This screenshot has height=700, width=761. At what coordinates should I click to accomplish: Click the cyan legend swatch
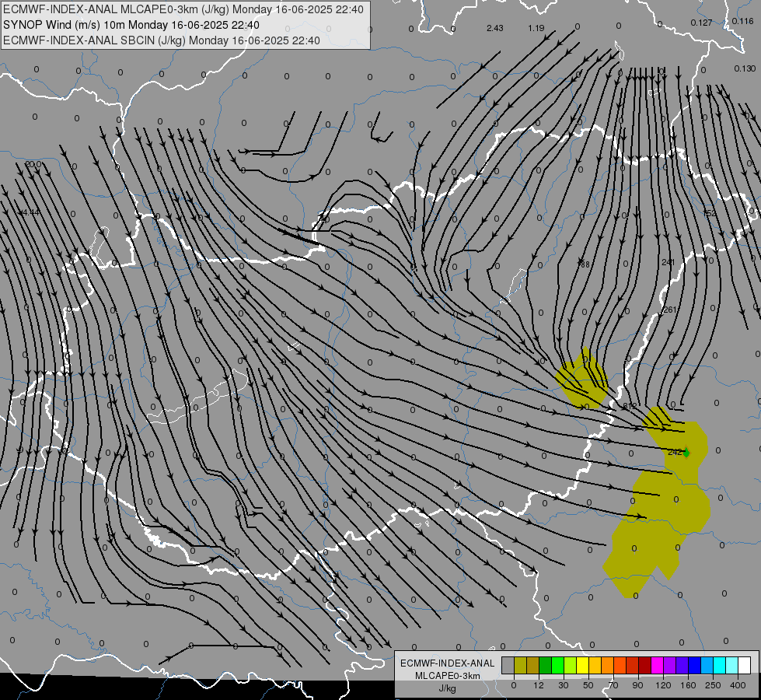[720, 665]
